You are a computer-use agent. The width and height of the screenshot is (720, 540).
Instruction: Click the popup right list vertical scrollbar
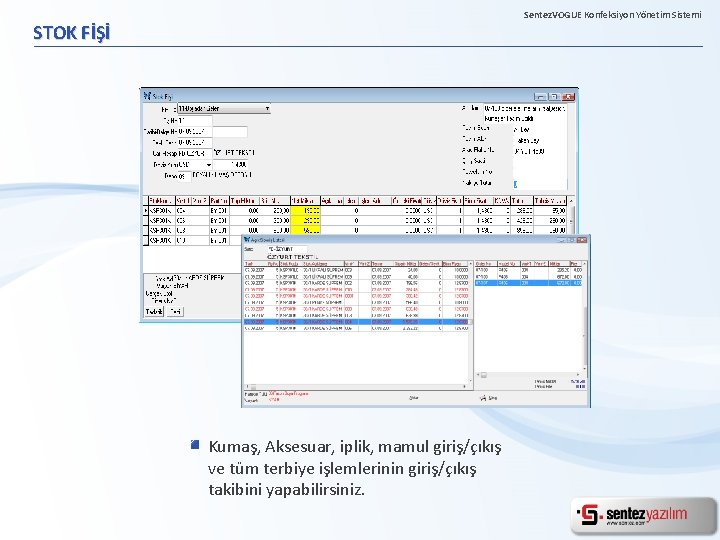tap(585, 317)
